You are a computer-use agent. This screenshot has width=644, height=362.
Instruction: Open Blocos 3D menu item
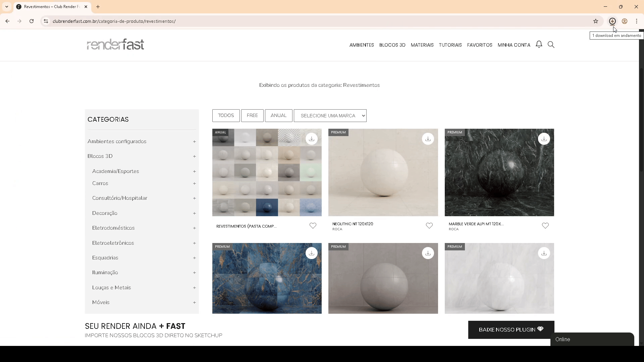(392, 45)
